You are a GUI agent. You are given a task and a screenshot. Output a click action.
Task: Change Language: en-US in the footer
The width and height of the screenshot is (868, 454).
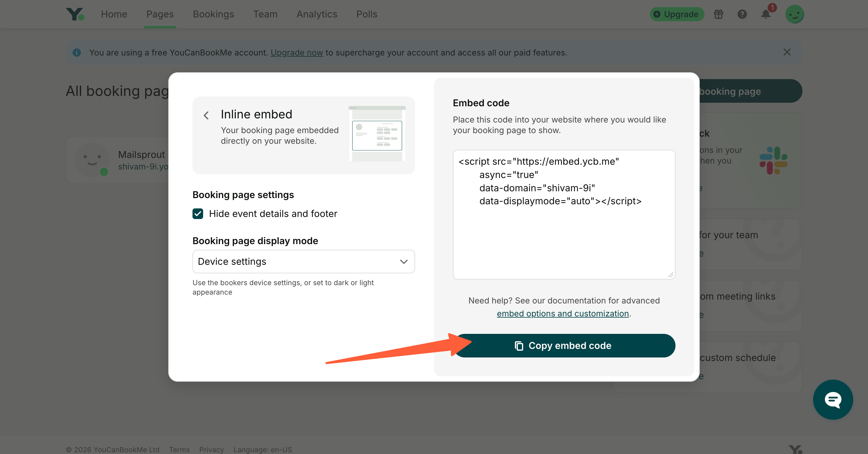coord(262,450)
